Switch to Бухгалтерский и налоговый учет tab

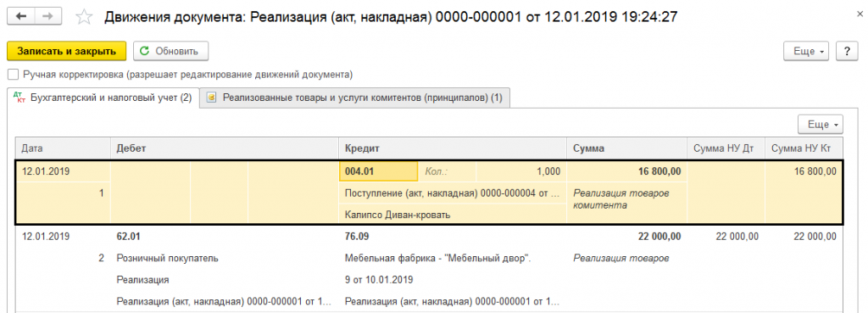(x=103, y=98)
